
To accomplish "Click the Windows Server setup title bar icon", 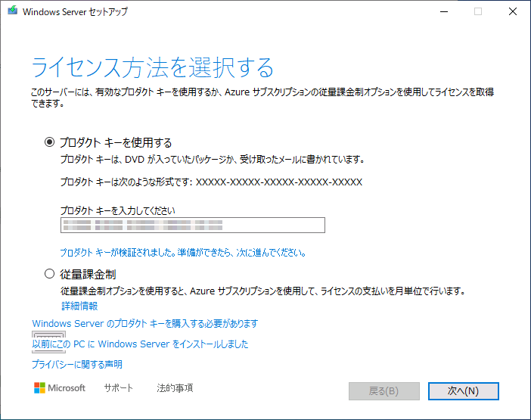I will [x=13, y=11].
